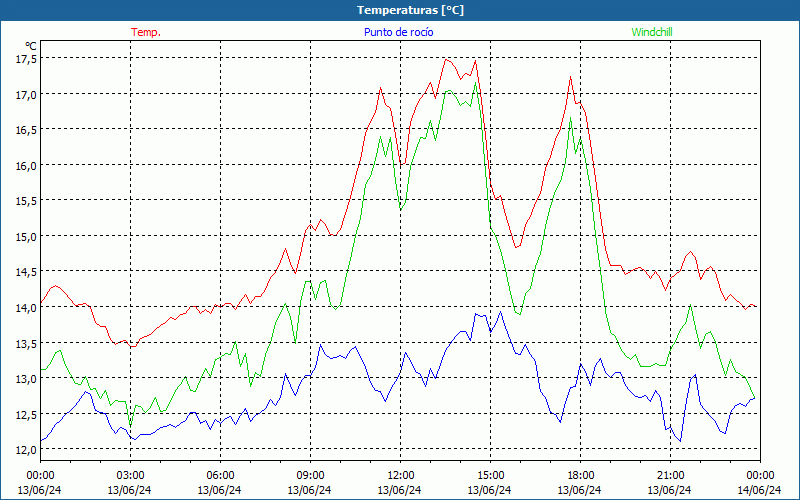Screen dimensions: 800x500
Task: Click the 18:00 time axis label
Action: point(580,476)
